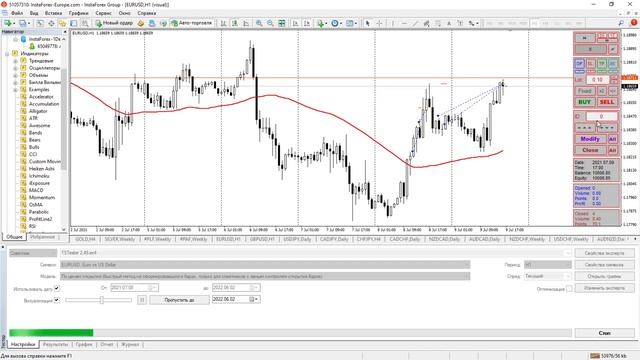This screenshot has width=640, height=360.
Task: Open the Help menu
Action: (147, 13)
